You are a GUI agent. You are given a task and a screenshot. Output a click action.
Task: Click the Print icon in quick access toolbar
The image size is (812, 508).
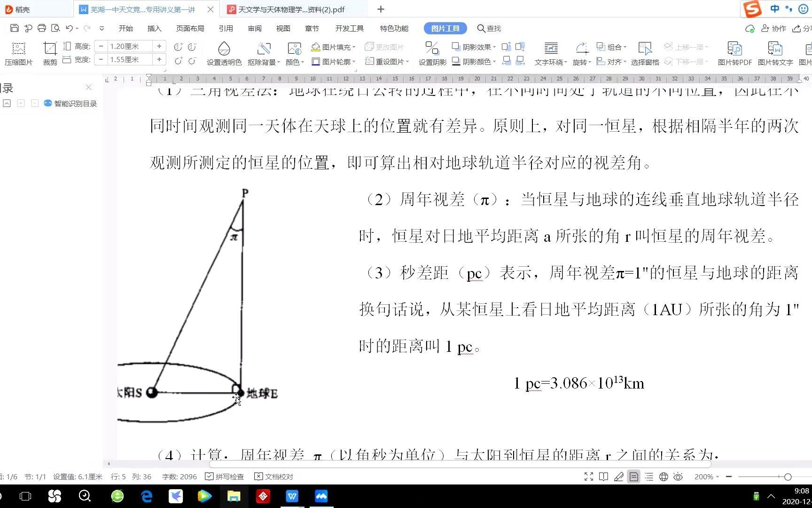point(42,28)
